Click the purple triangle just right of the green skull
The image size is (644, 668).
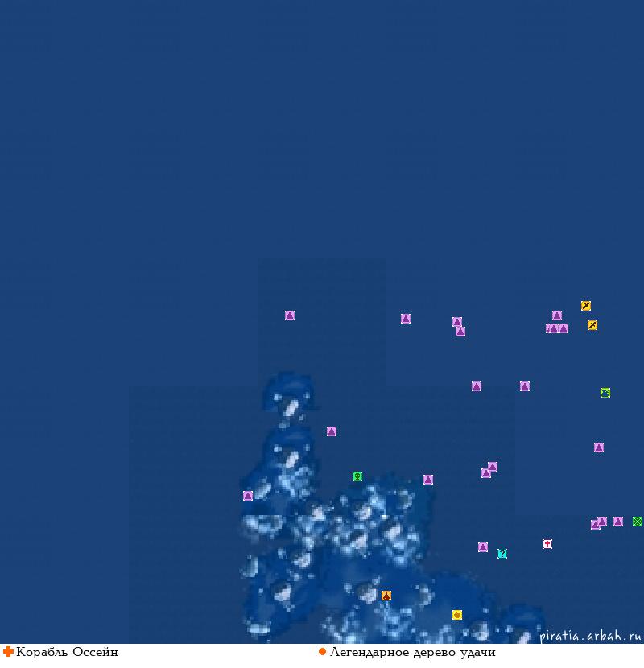coord(428,480)
